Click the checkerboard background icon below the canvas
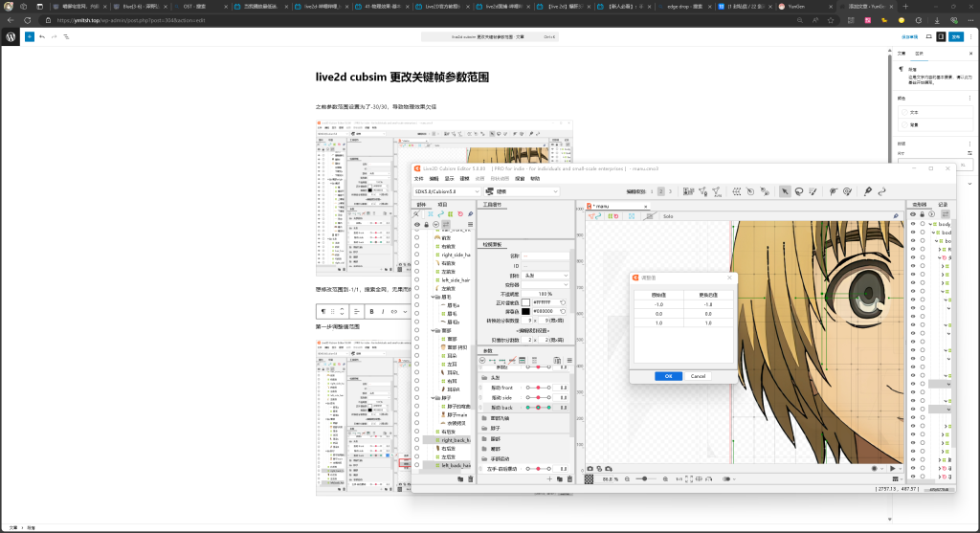The width and height of the screenshot is (980, 533). pyautogui.click(x=589, y=479)
